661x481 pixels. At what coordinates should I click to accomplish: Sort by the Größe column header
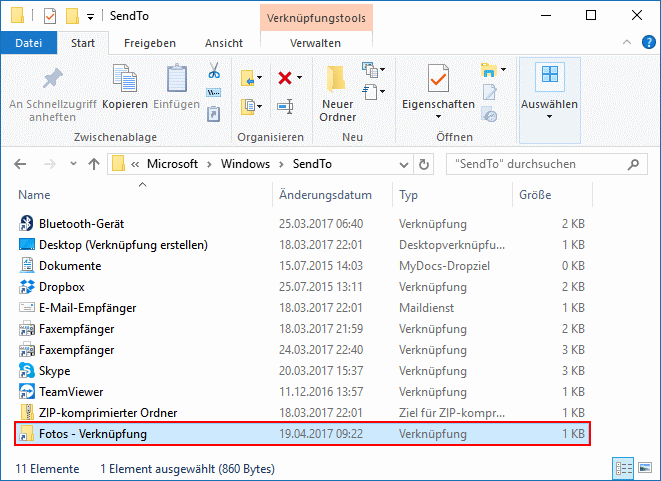tap(535, 195)
